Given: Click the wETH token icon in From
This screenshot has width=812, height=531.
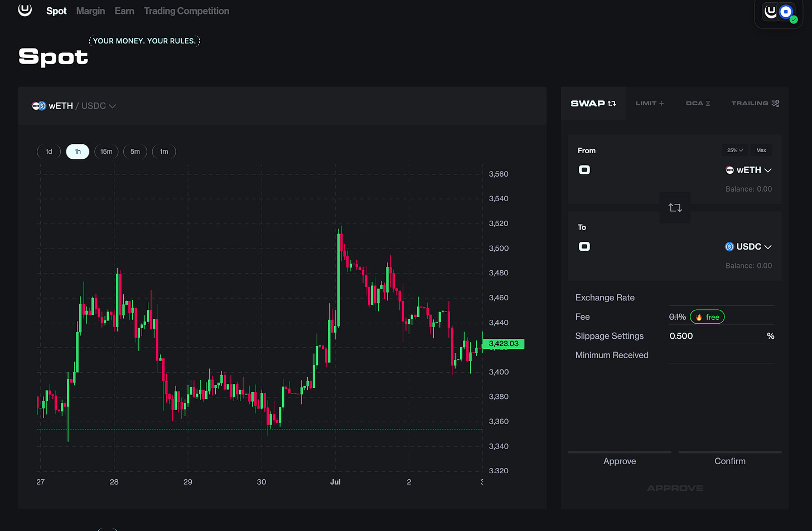Looking at the screenshot, I should [729, 170].
